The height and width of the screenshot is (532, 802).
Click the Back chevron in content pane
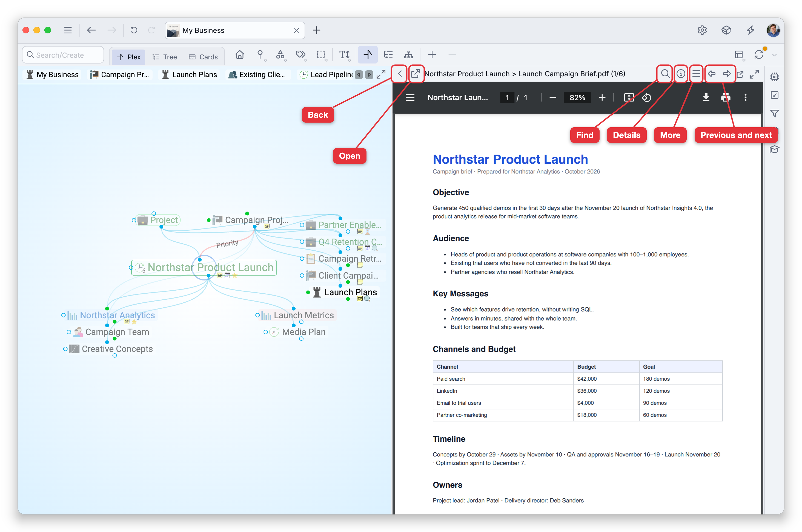400,74
